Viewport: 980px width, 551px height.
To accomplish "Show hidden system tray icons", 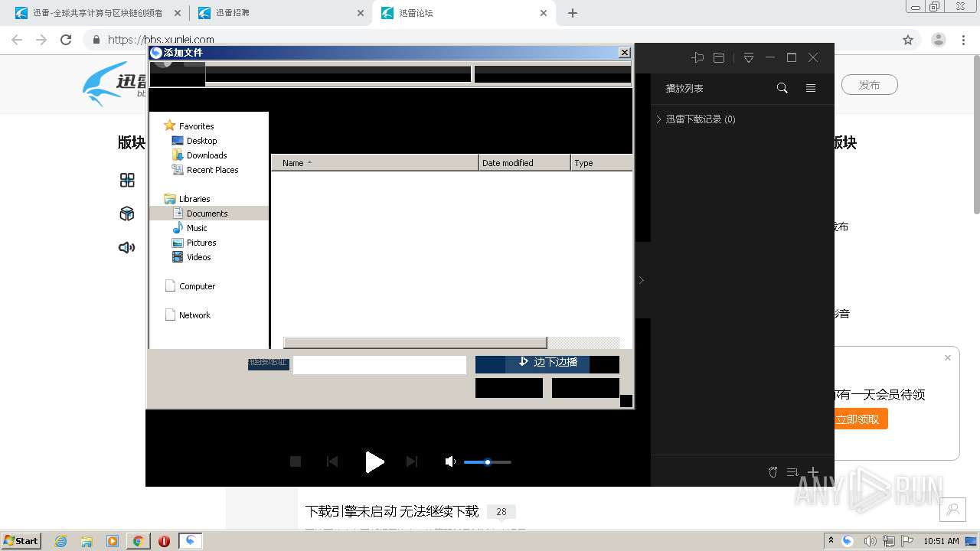I will (x=831, y=540).
